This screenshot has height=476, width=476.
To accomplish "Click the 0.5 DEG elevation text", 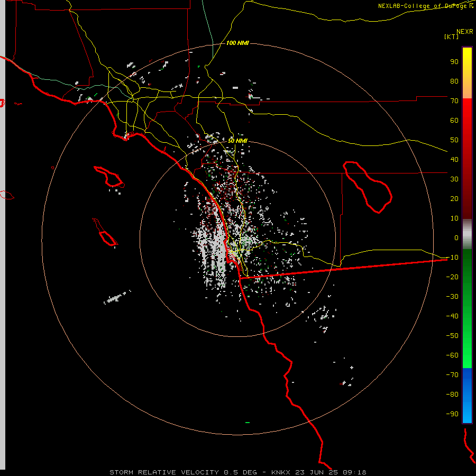I will tap(240, 472).
